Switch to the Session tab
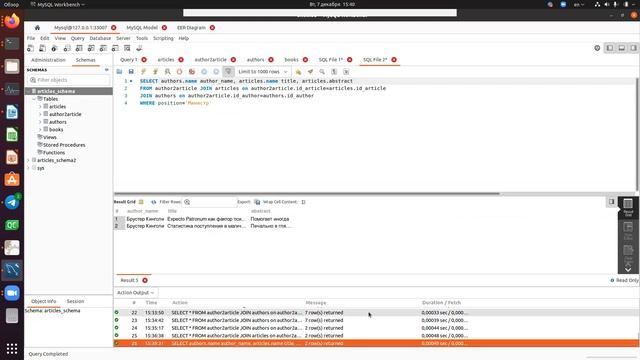Image resolution: width=640 pixels, height=360 pixels. pos(76,301)
